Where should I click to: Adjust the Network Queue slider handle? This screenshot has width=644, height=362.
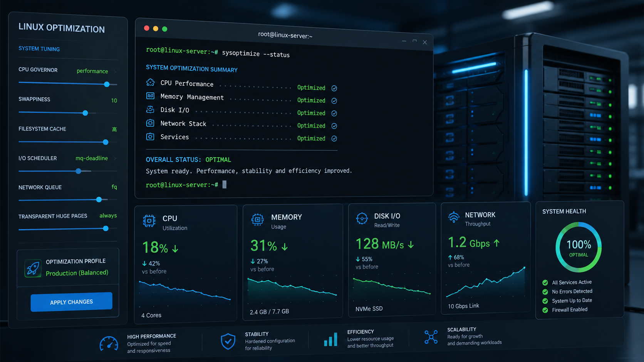pos(99,200)
